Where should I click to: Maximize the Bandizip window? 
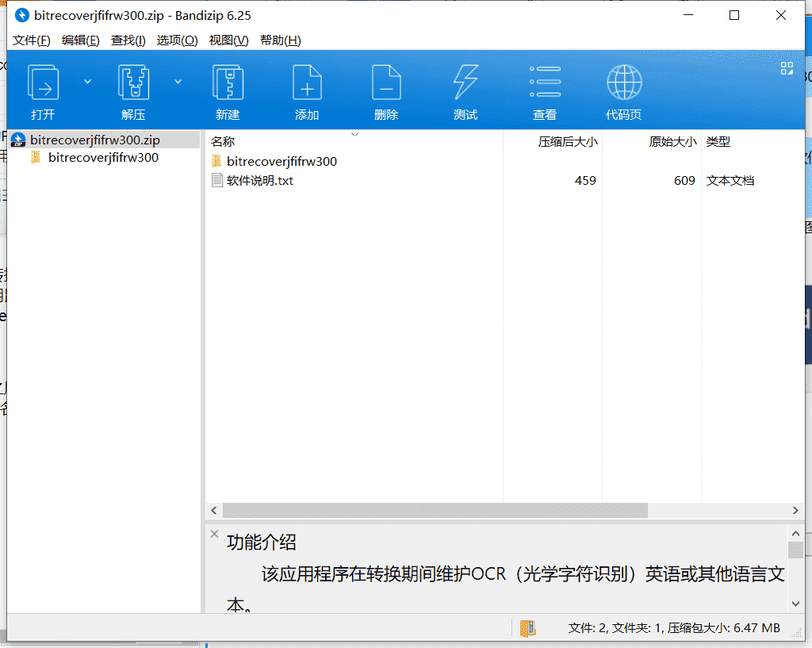click(x=734, y=15)
